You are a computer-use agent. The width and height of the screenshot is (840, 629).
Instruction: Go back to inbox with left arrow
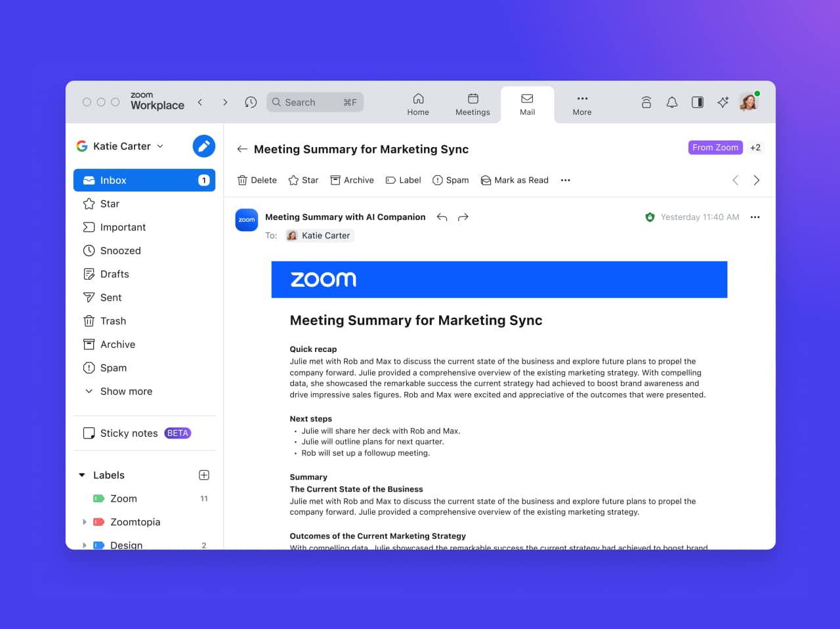click(242, 149)
